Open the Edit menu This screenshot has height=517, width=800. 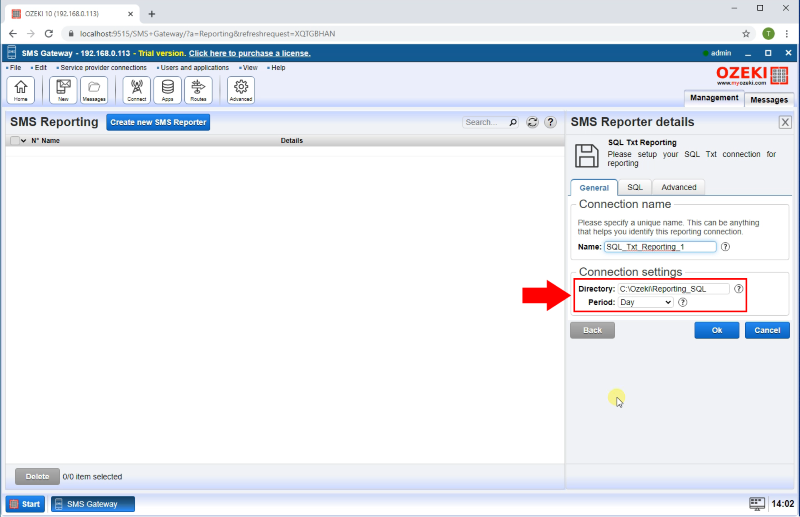39,67
